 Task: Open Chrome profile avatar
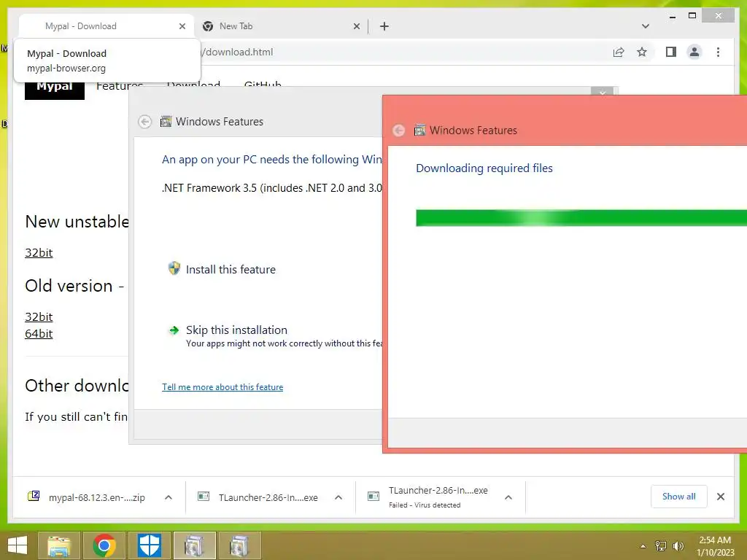click(x=694, y=52)
